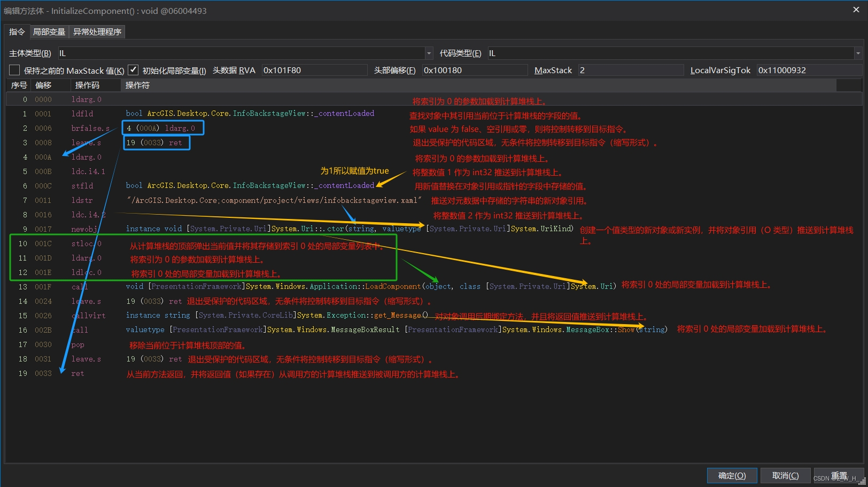Image resolution: width=868 pixels, height=487 pixels.
Task: Select the leave.s opcode in row 18
Action: pyautogui.click(x=86, y=359)
